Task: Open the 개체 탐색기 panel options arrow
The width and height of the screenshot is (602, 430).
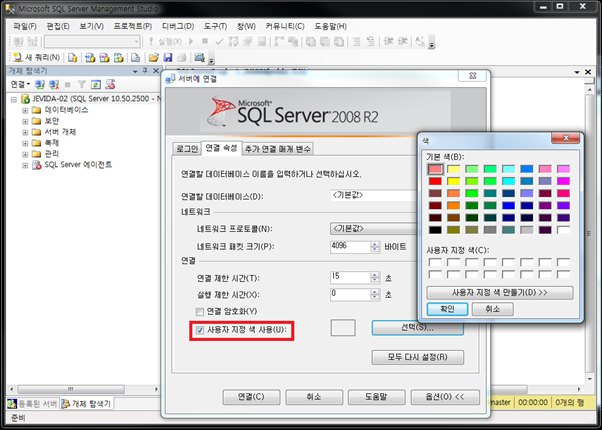Action: click(x=135, y=71)
